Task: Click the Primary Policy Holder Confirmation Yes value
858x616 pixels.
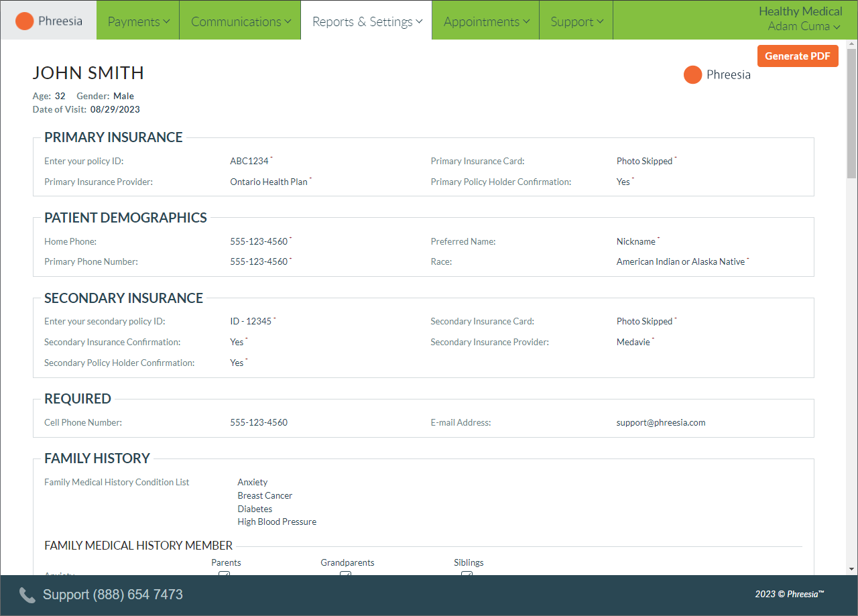Action: click(623, 182)
